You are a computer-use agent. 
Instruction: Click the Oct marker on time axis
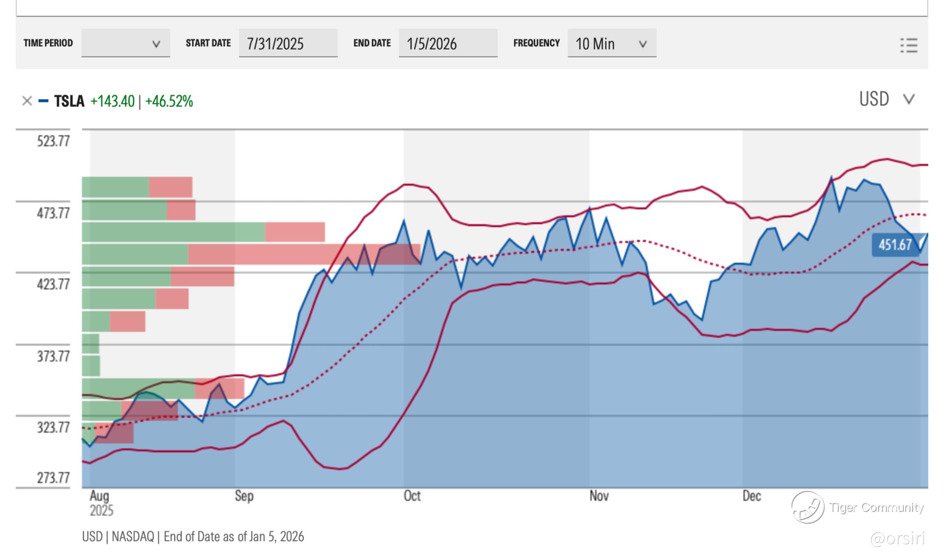(412, 496)
